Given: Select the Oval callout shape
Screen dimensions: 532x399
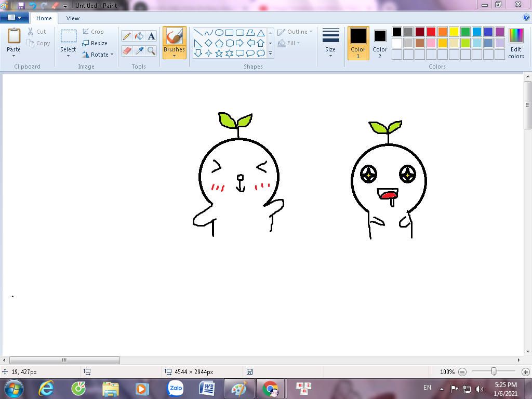Looking at the screenshot, I should 250,54.
